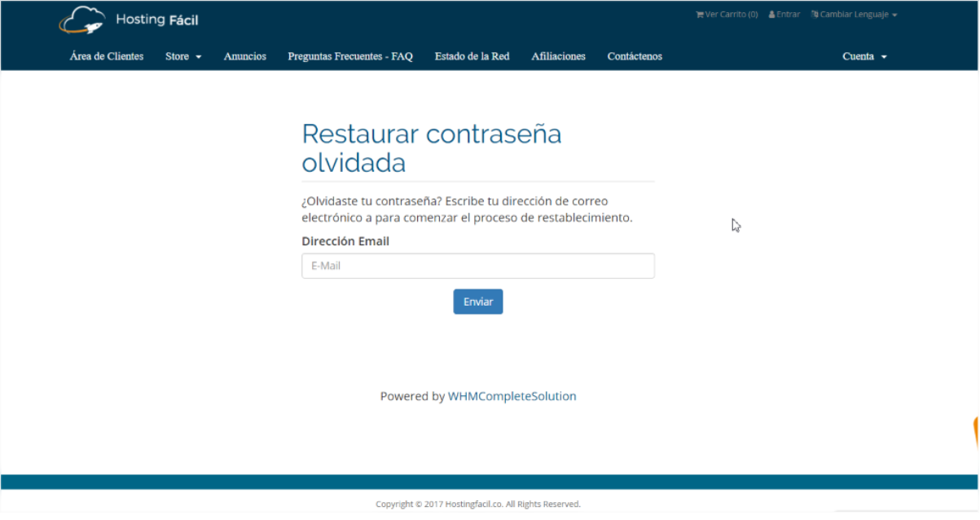
Task: Expand the Cuenta account dropdown
Action: point(864,56)
